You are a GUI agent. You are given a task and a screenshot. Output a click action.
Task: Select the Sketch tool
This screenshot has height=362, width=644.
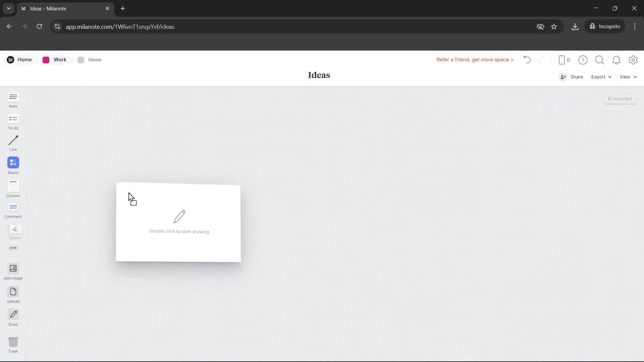pyautogui.click(x=15, y=232)
